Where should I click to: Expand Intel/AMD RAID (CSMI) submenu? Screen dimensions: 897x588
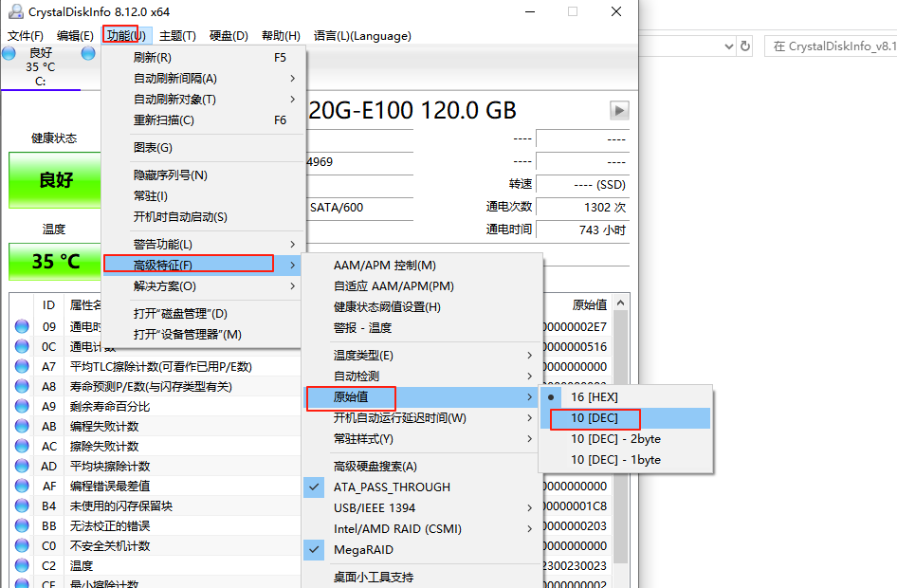422,529
